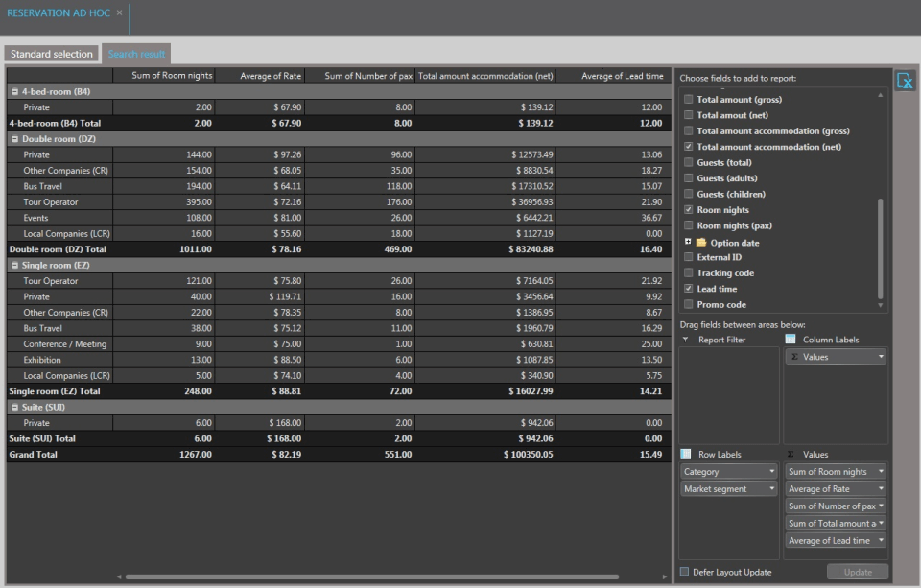Expand the Option date folder
Viewport: 921px width, 588px height.
click(688, 243)
